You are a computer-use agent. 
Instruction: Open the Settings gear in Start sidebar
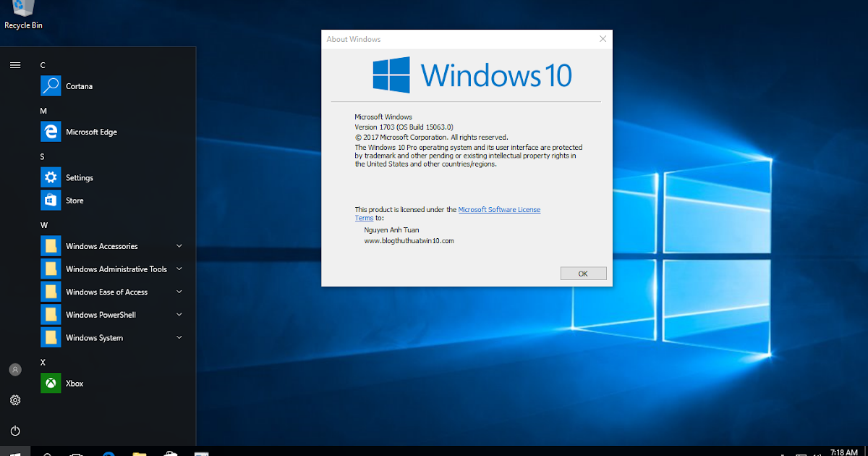pyautogui.click(x=15, y=400)
